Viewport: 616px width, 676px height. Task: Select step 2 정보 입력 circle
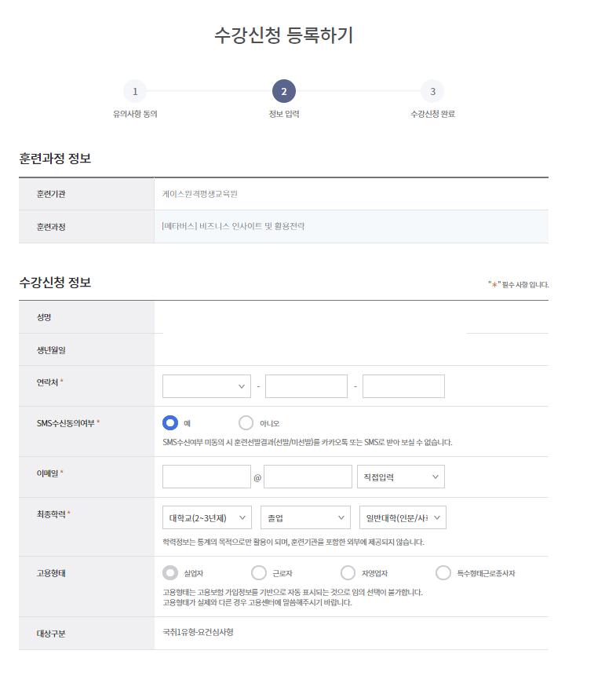pos(284,91)
